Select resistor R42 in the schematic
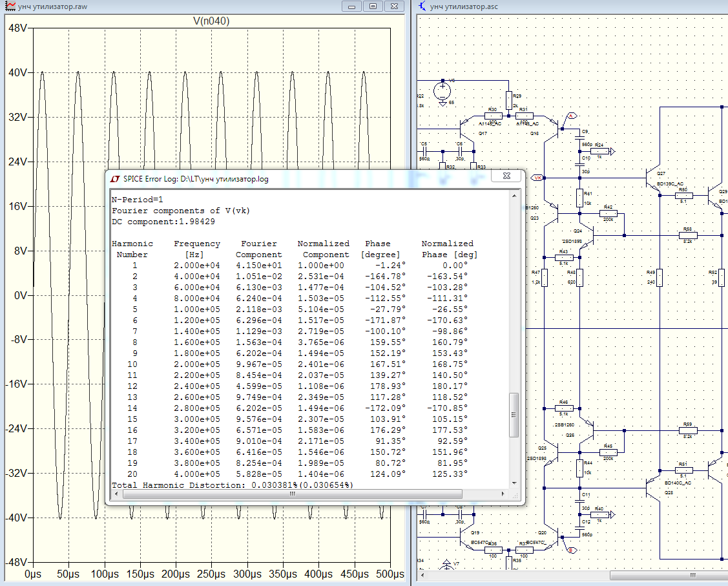The height and width of the screenshot is (586, 728). tap(608, 213)
